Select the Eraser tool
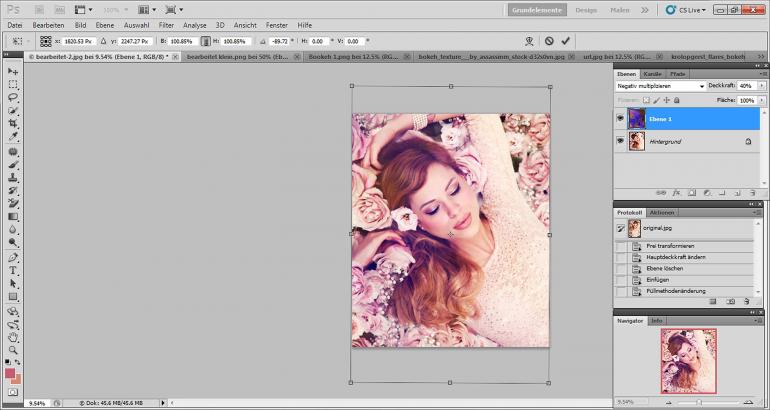Screen dimensions: 770x410 click(13, 204)
